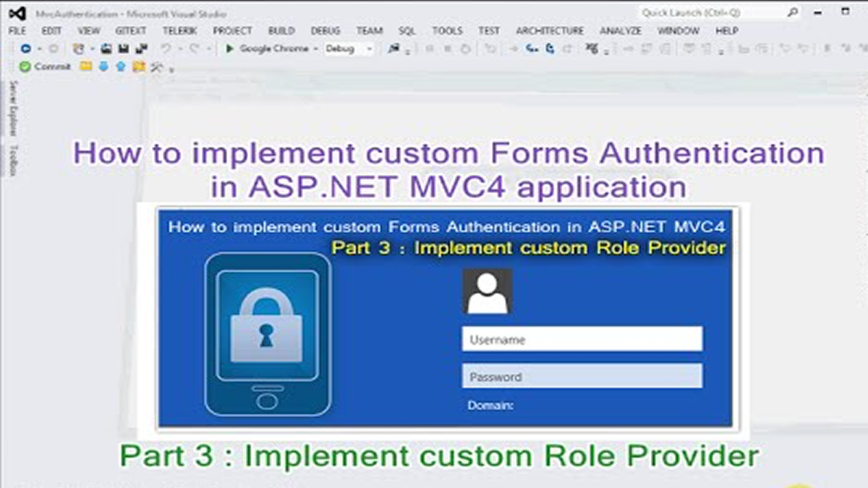Open New Project dropdown arrow
Image resolution: width=868 pixels, height=488 pixels.
point(92,49)
